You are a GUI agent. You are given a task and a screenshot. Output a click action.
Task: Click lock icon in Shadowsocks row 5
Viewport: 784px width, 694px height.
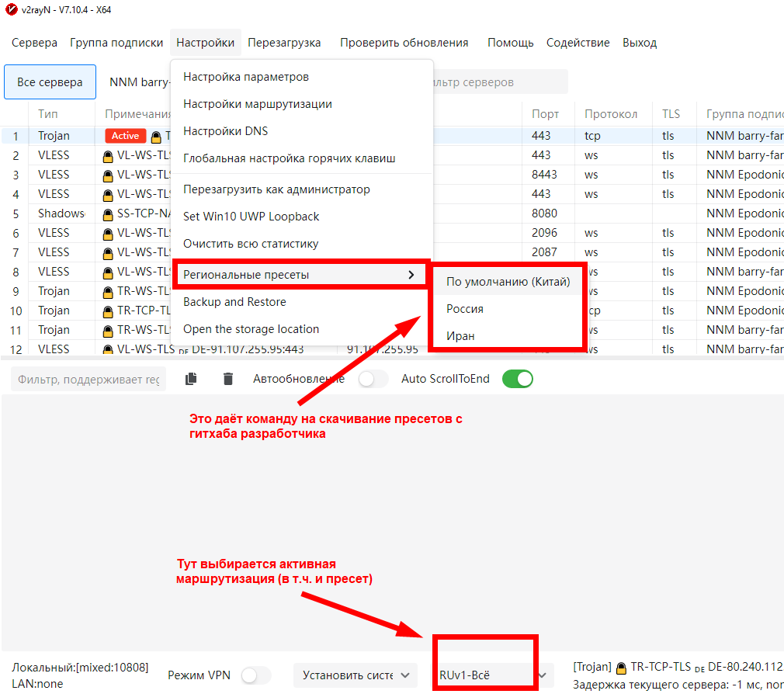tap(107, 214)
